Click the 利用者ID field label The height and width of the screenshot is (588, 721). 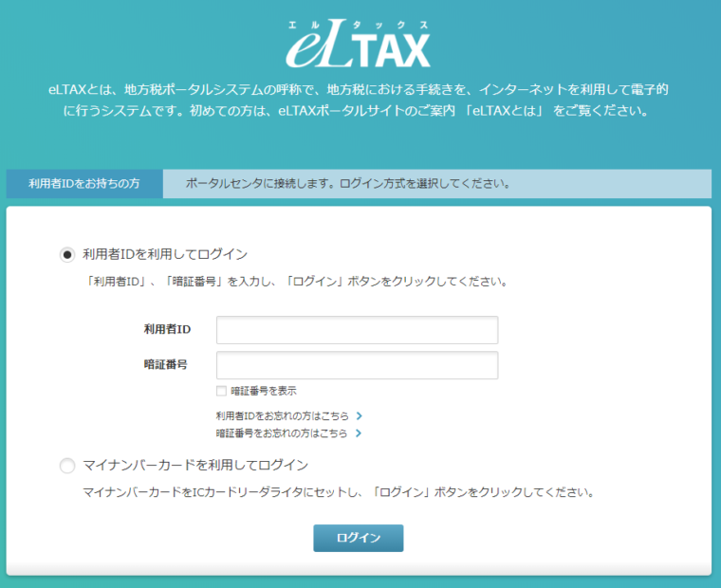coord(167,329)
